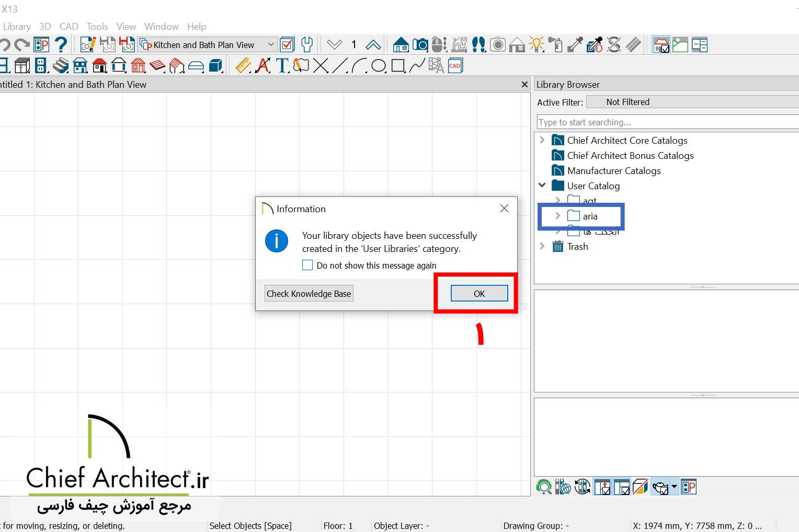The width and height of the screenshot is (799, 532).
Task: Expand the aria folder in User Catalog
Action: pos(557,216)
